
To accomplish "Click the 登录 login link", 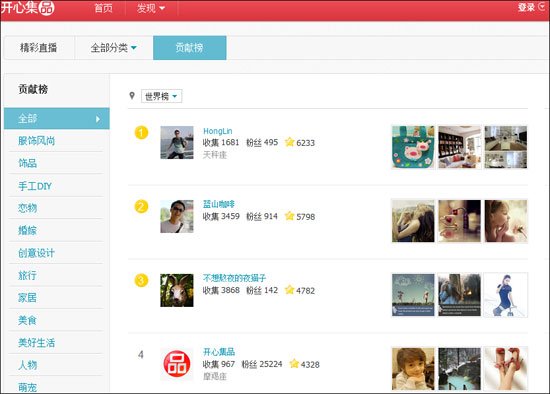I will pyautogui.click(x=526, y=7).
